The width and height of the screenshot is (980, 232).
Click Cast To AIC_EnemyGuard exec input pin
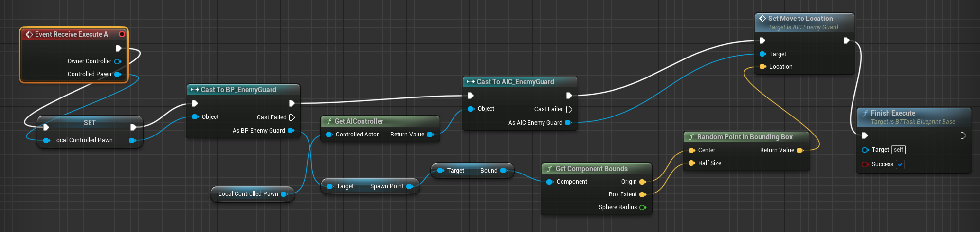click(x=471, y=96)
